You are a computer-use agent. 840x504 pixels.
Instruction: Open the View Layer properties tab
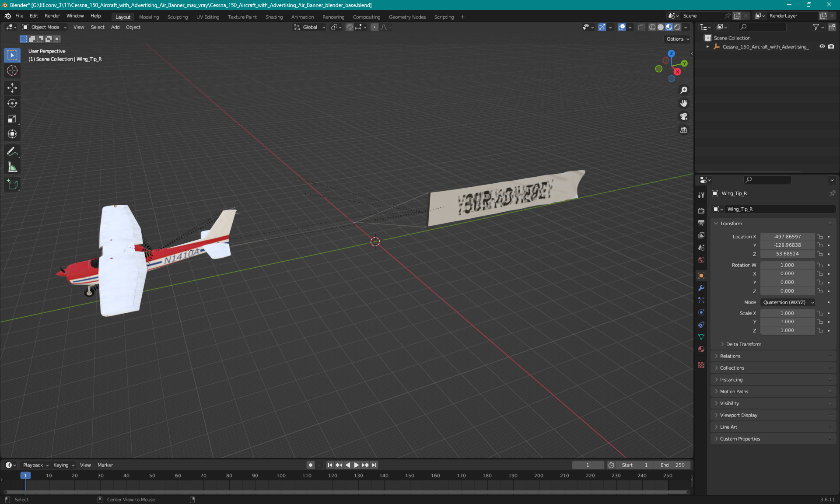coord(701,235)
